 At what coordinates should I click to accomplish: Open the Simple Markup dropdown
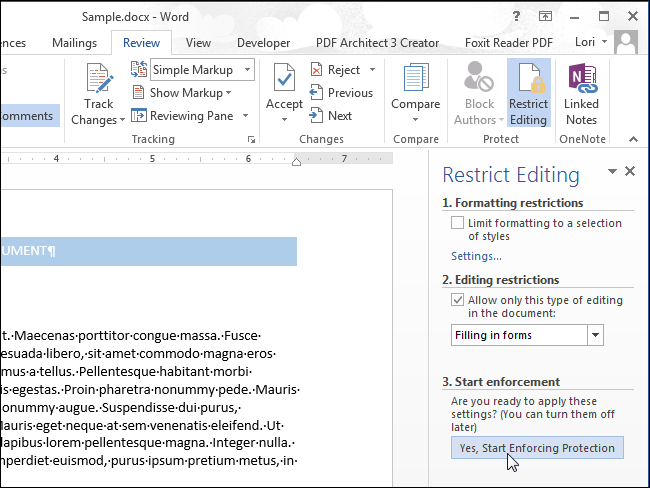click(245, 70)
